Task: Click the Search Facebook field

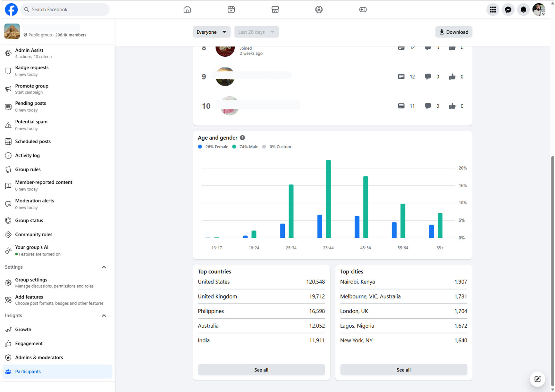Action: point(65,10)
